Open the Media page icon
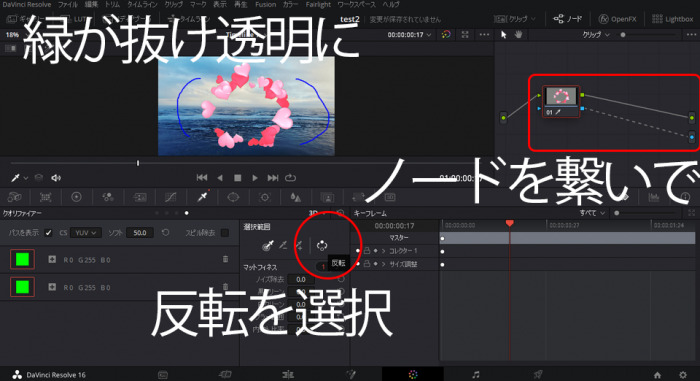 tap(163, 374)
